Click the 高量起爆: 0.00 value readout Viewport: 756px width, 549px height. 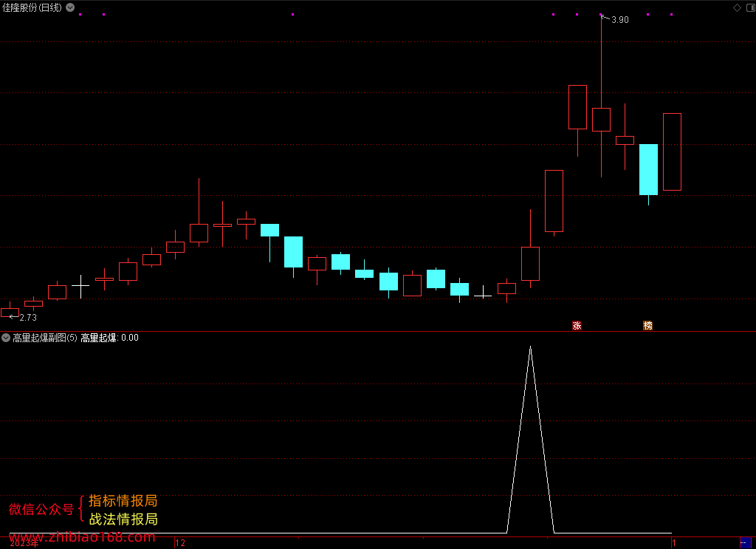(x=109, y=338)
